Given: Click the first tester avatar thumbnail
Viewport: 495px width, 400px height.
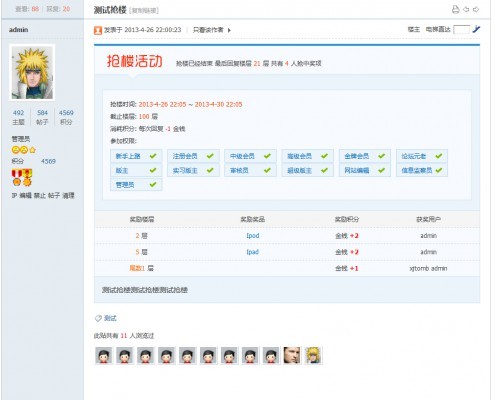Looking at the screenshot, I should pos(103,355).
